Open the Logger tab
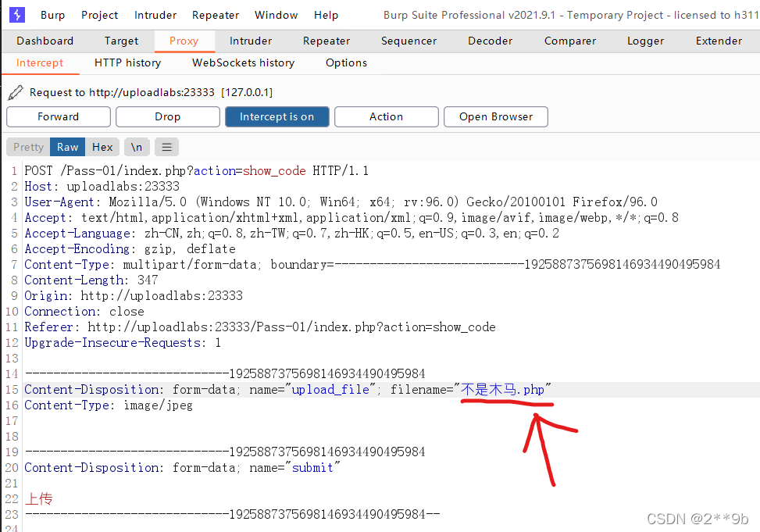 tap(646, 41)
